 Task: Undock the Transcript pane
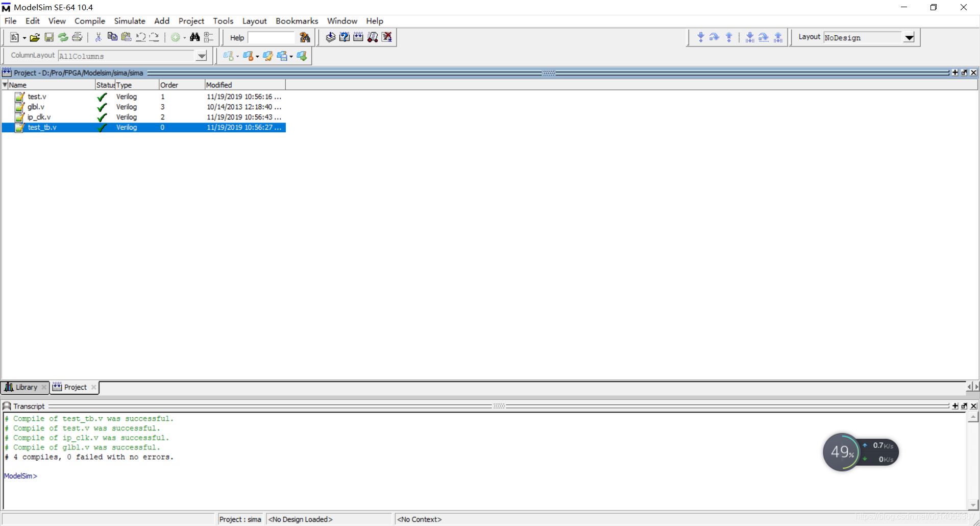[x=964, y=406]
